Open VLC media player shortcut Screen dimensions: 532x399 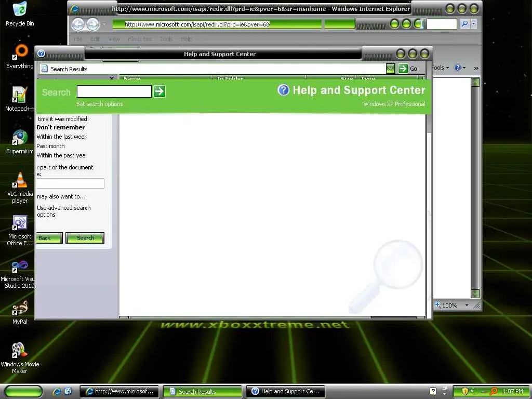pyautogui.click(x=20, y=188)
